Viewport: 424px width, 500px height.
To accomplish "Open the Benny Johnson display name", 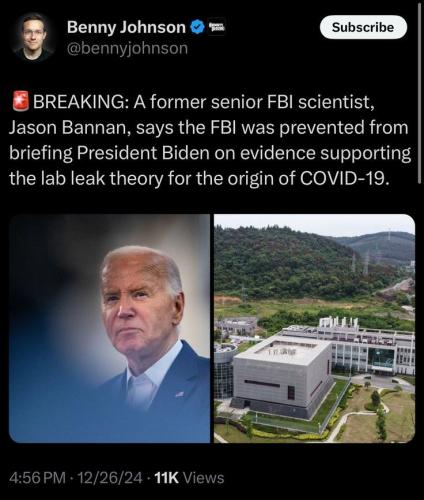I will pyautogui.click(x=126, y=27).
